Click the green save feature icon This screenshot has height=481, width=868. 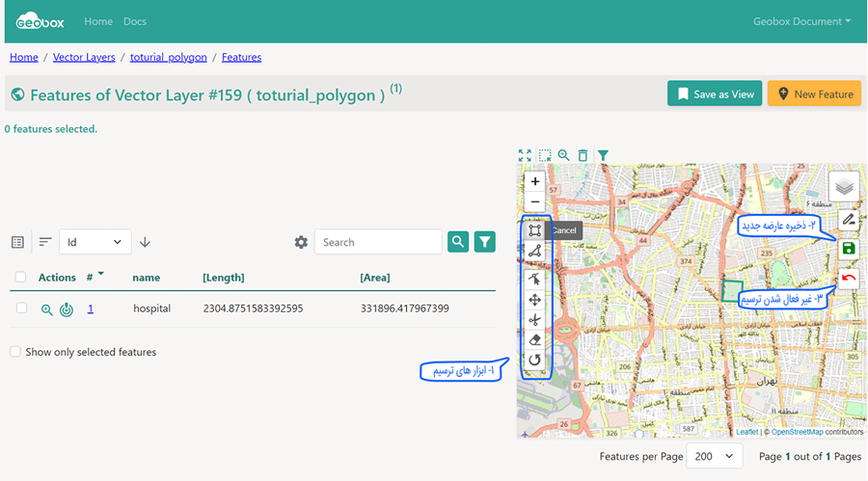coord(848,249)
